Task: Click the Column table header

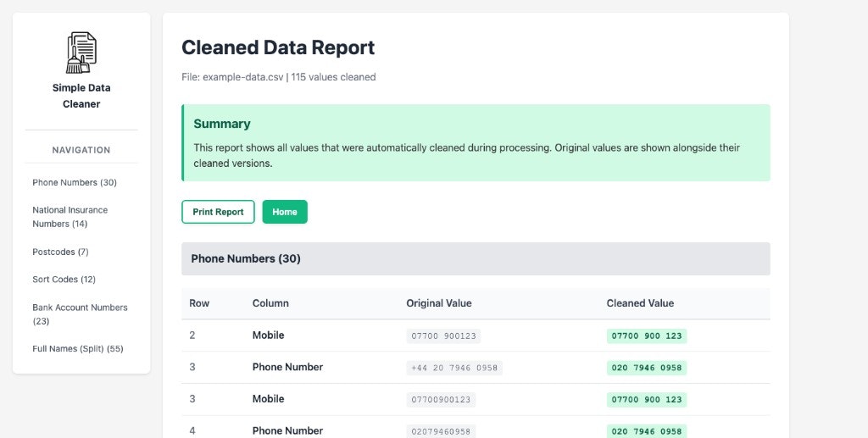Action: (270, 303)
